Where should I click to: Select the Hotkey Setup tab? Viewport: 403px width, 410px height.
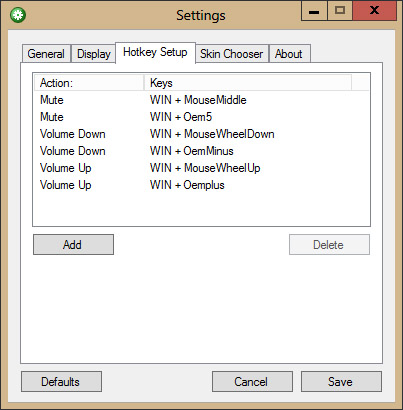click(x=155, y=52)
